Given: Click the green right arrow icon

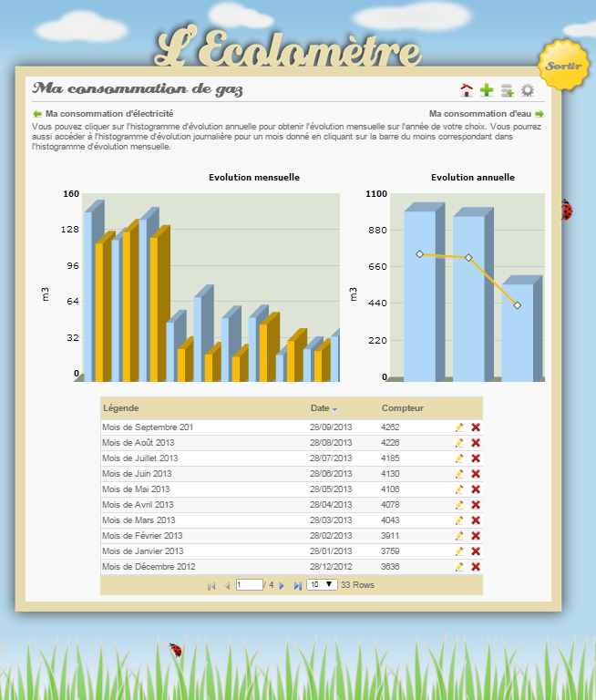Looking at the screenshot, I should [539, 114].
